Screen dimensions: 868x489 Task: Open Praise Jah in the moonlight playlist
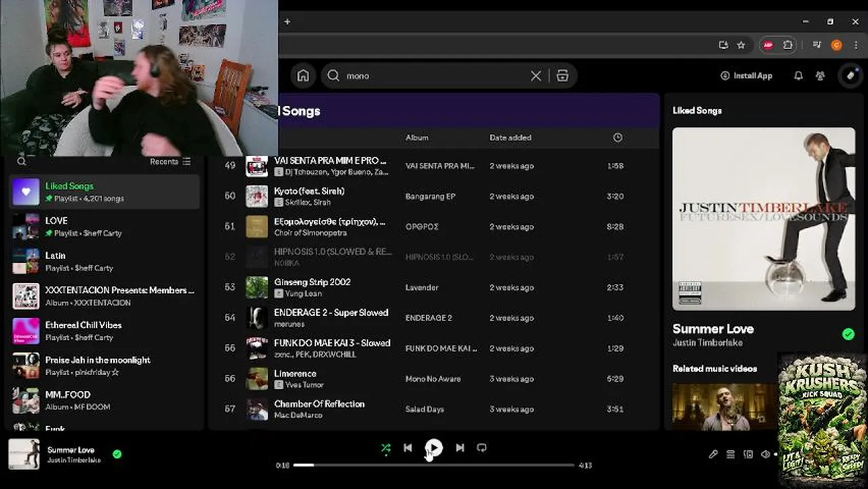105,366
